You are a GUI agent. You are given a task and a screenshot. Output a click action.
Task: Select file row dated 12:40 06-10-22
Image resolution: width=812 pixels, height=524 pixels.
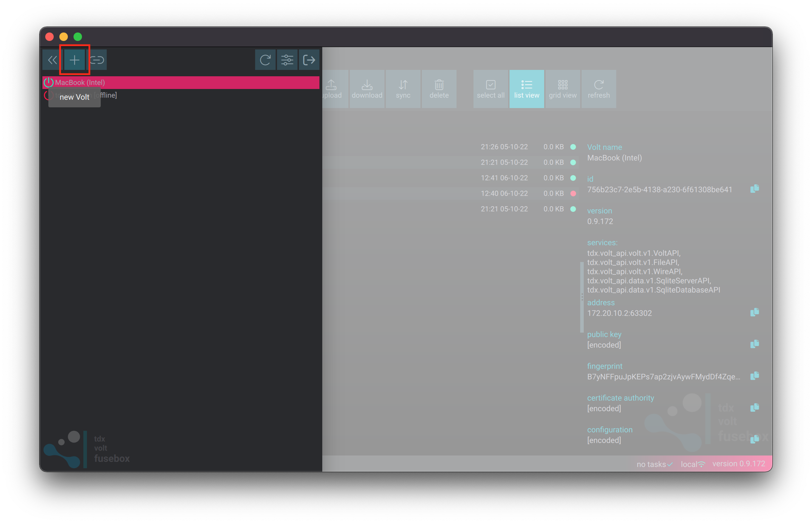451,193
